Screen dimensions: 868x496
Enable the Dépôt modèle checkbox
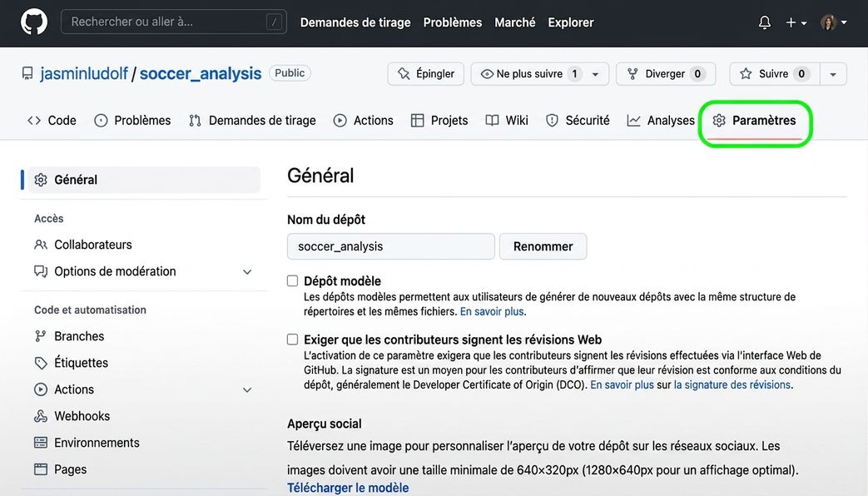[292, 280]
